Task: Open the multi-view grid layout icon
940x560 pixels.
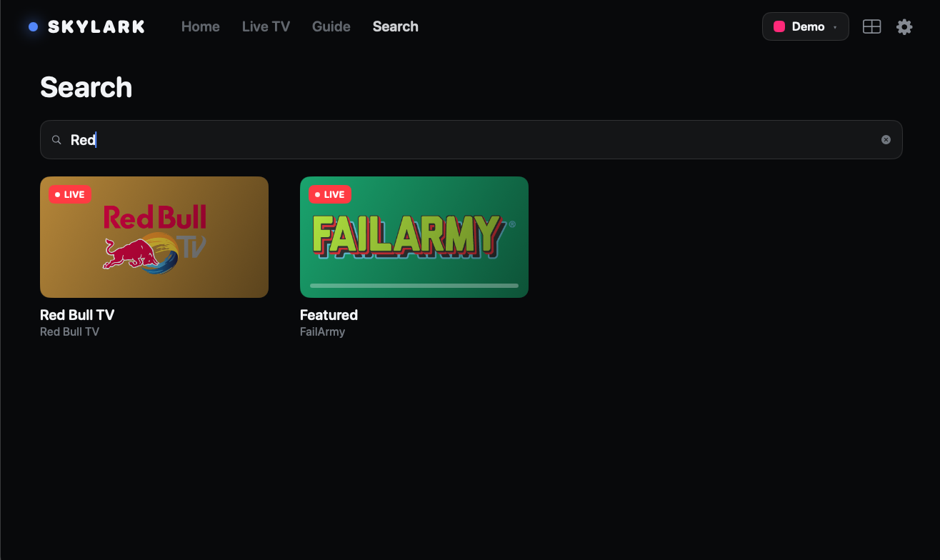Action: pyautogui.click(x=871, y=26)
